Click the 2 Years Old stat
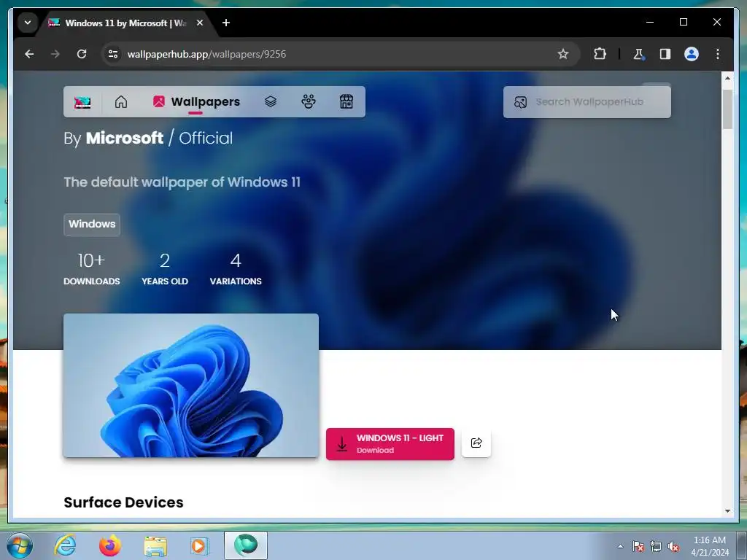Image resolution: width=747 pixels, height=560 pixels. pos(165,268)
